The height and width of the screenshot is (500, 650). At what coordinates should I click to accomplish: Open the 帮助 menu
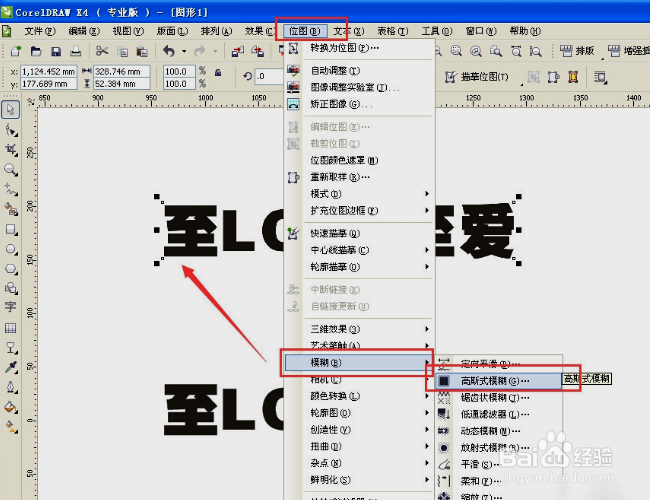pyautogui.click(x=525, y=31)
